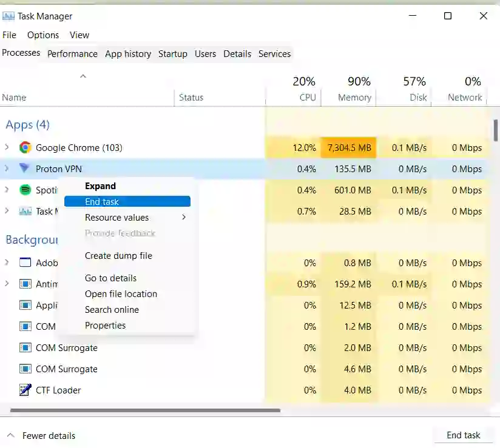Click Proton VPN's 135.5 MB memory value

[353, 169]
